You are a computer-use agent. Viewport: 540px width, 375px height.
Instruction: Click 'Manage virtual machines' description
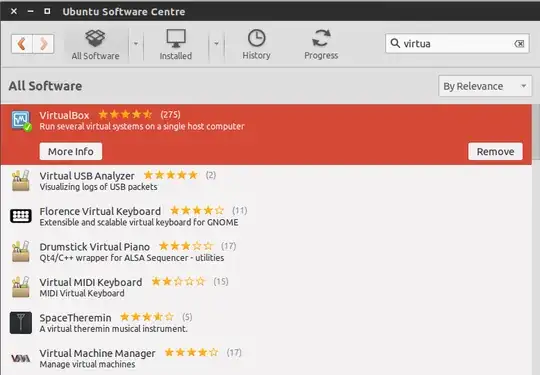click(x=87, y=364)
